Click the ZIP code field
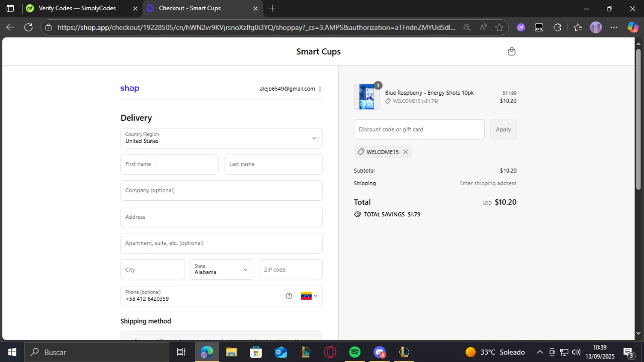Viewport: 644px width, 362px height. (x=291, y=270)
